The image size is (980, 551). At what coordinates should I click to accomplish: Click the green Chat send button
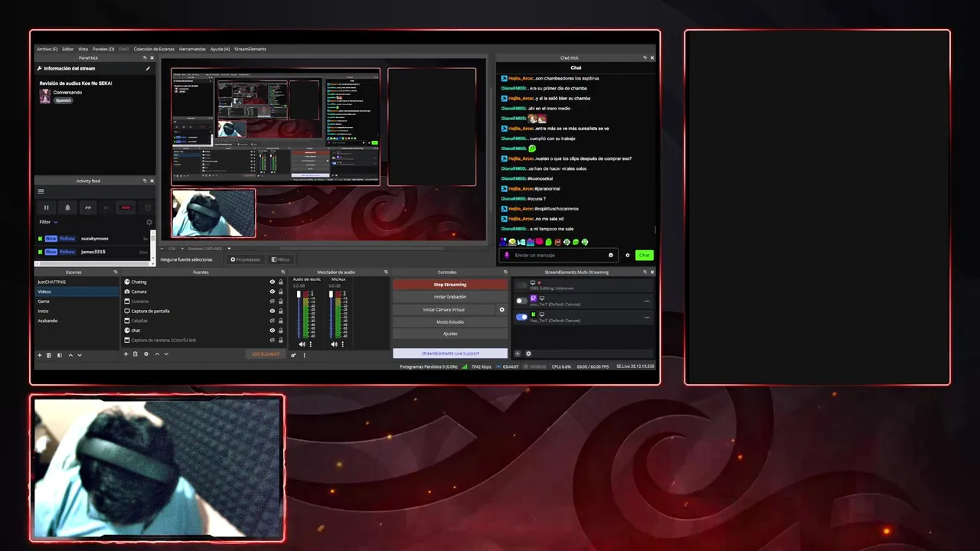tap(645, 255)
